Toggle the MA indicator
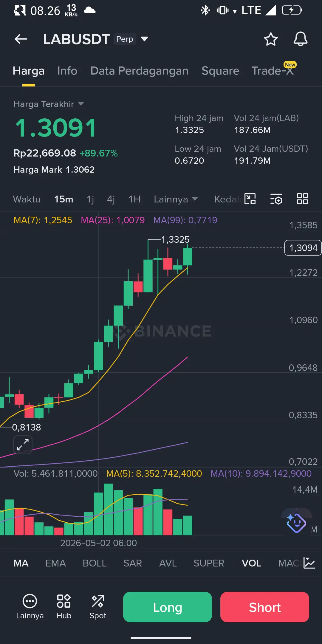The image size is (322, 644). (21, 563)
